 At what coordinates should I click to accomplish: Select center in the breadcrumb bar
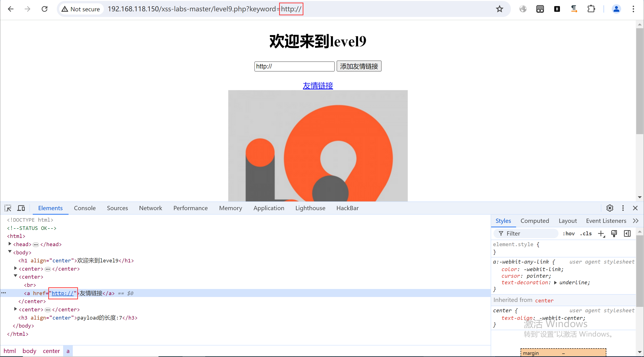51,351
